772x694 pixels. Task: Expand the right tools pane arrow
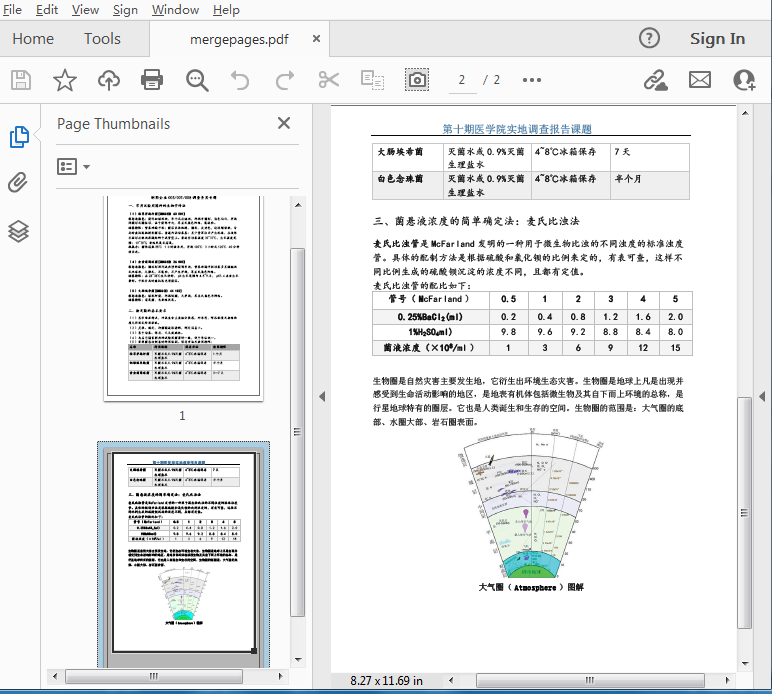[762, 397]
